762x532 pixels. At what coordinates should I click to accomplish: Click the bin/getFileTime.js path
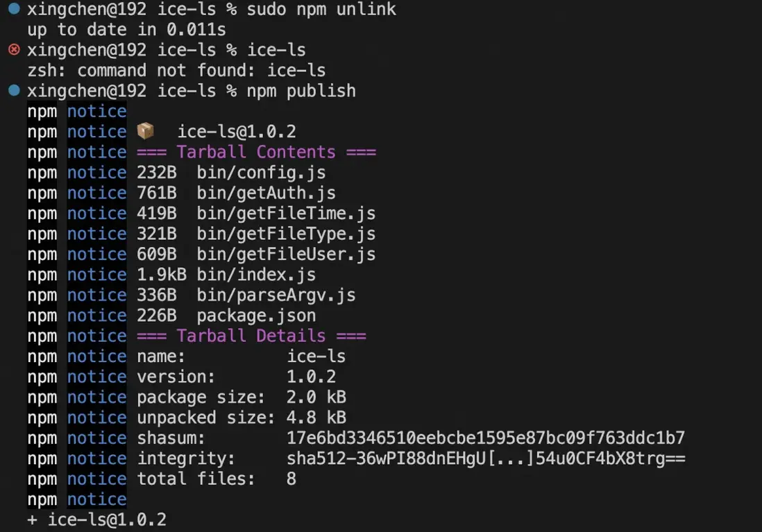point(286,213)
